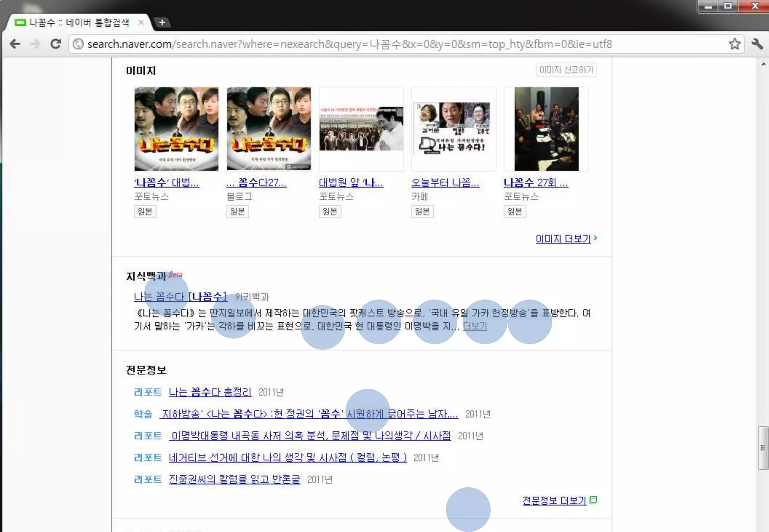
Task: Click the browser forward arrow
Action: (x=35, y=44)
